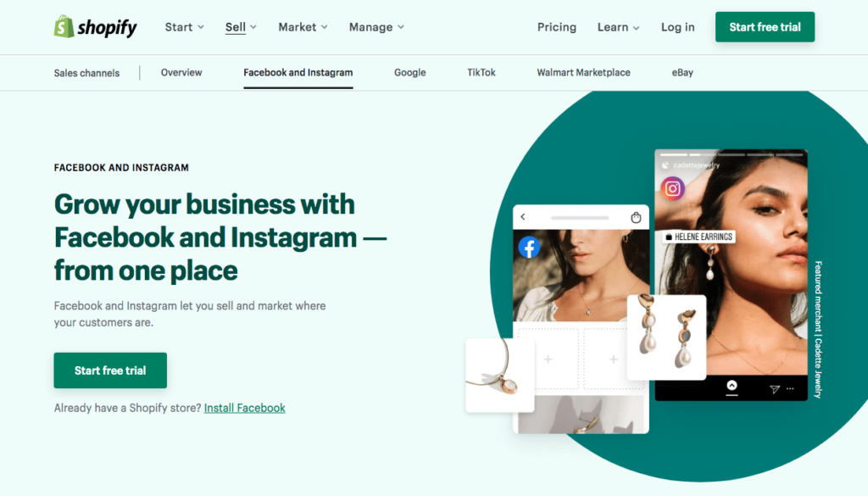Click the pearl earrings product thumbnail
This screenshot has height=496, width=868.
pos(666,337)
